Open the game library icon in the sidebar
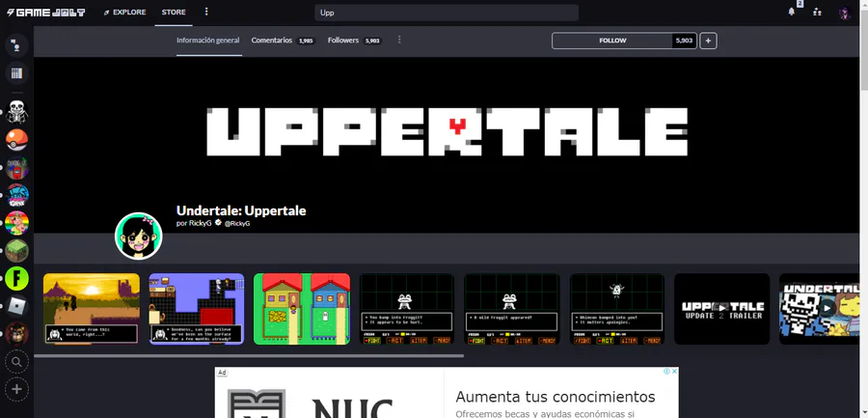868x418 pixels. click(x=16, y=73)
